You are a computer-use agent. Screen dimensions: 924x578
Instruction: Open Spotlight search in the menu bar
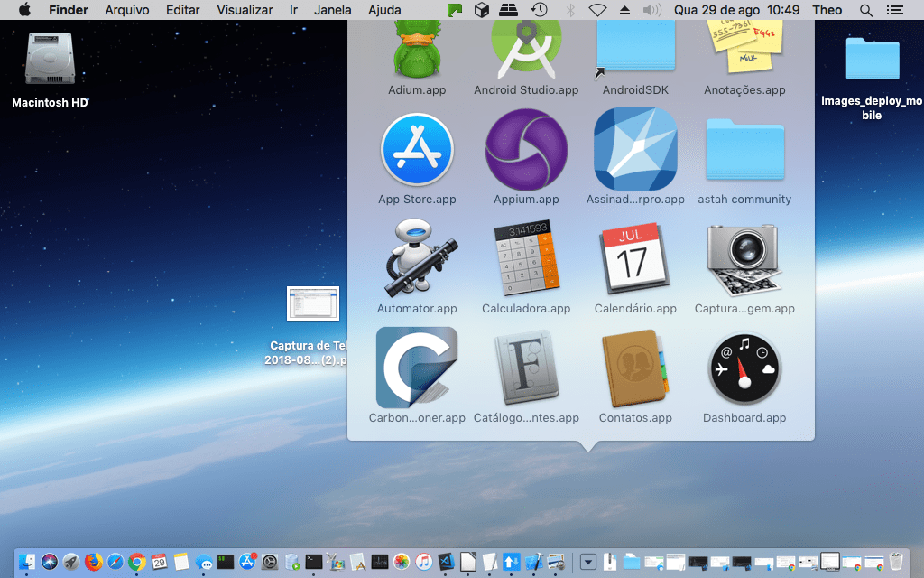pos(864,10)
